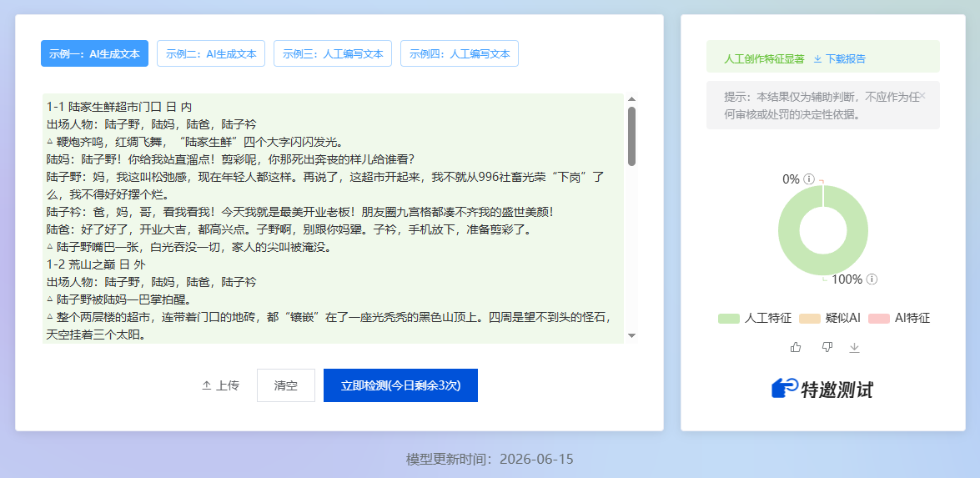The image size is (980, 478).
Task: Click the 上传 upload button
Action: pyautogui.click(x=220, y=385)
